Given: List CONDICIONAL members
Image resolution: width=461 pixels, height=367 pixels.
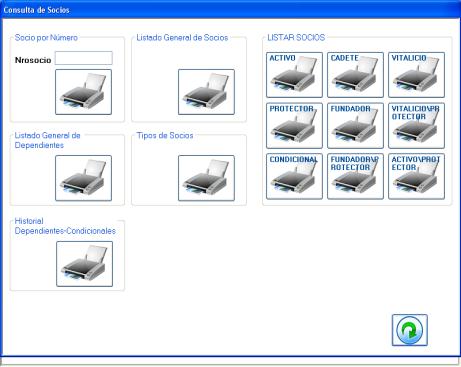Looking at the screenshot, I should coord(294,176).
